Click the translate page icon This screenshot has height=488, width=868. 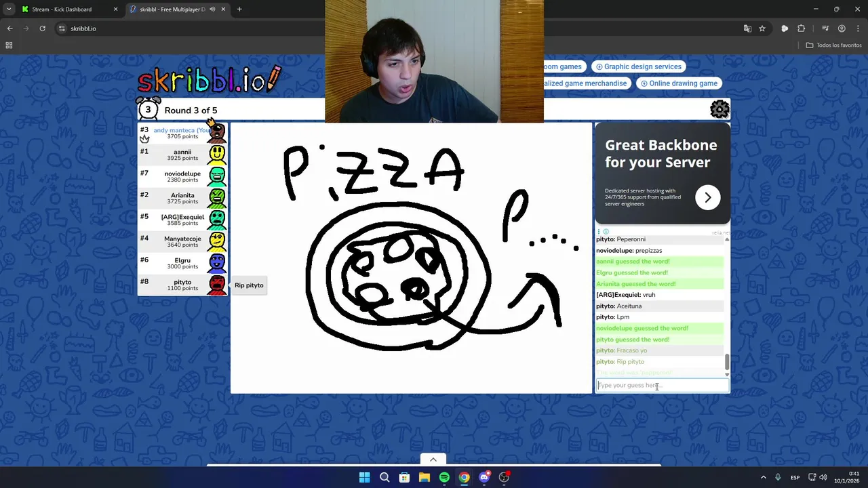[x=747, y=28]
